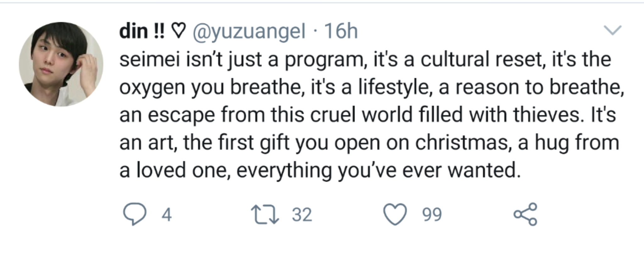Click the word christmas in tweet text

[462, 142]
